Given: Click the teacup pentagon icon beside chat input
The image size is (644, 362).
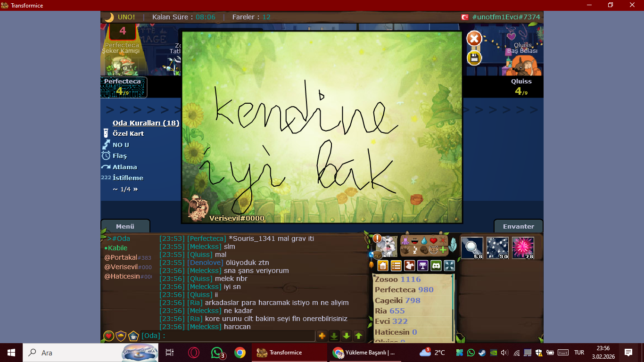Looking at the screenshot, I should pos(133,336).
